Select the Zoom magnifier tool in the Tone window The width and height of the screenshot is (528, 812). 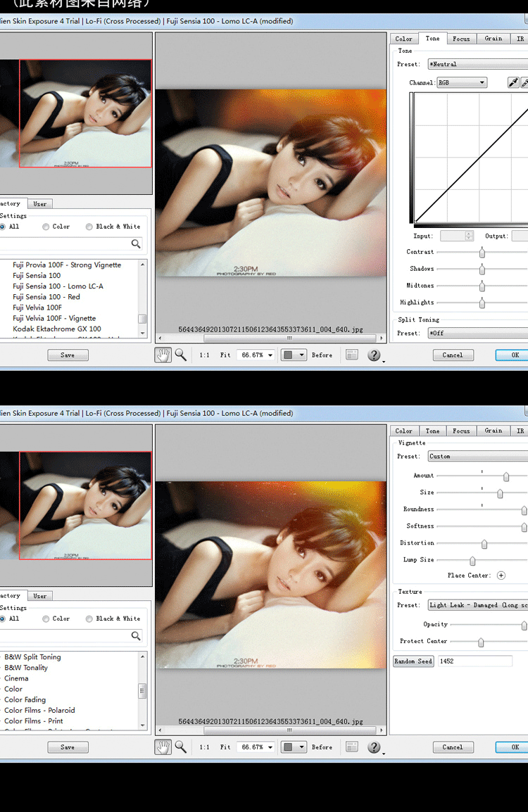tap(180, 355)
